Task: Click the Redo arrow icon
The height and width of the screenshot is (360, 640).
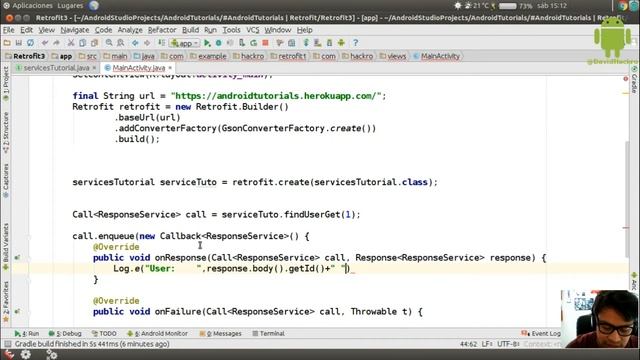Action: click(x=56, y=43)
